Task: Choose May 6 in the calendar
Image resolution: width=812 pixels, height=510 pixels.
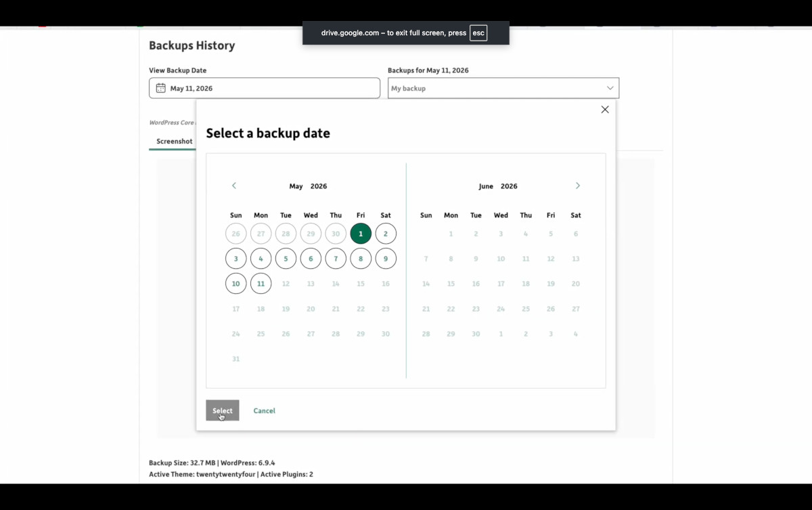Action: click(x=311, y=259)
